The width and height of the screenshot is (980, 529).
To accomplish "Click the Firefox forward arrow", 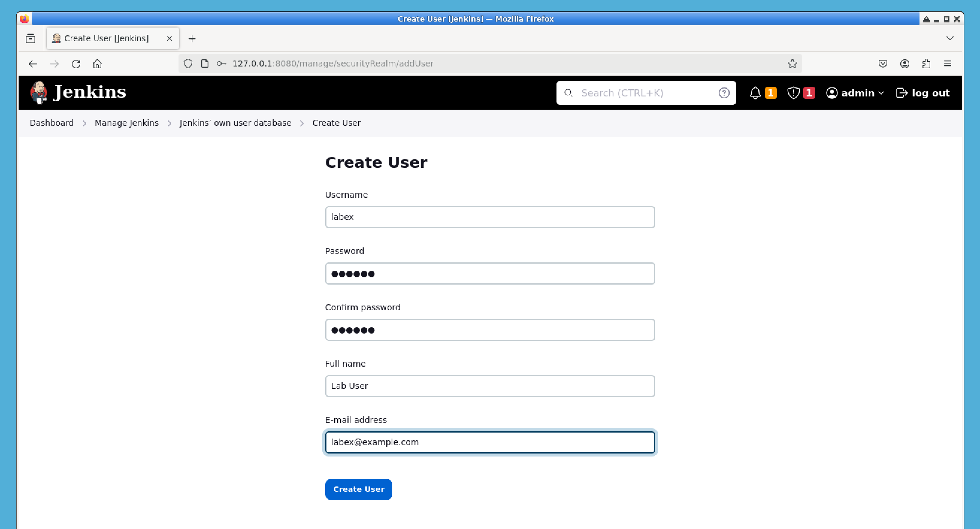I will [x=55, y=64].
